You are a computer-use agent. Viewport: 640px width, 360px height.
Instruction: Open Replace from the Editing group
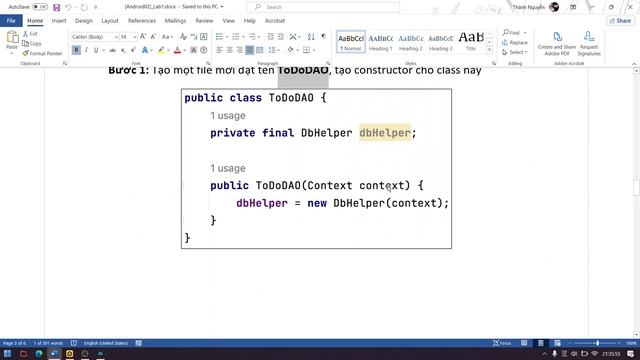515,42
